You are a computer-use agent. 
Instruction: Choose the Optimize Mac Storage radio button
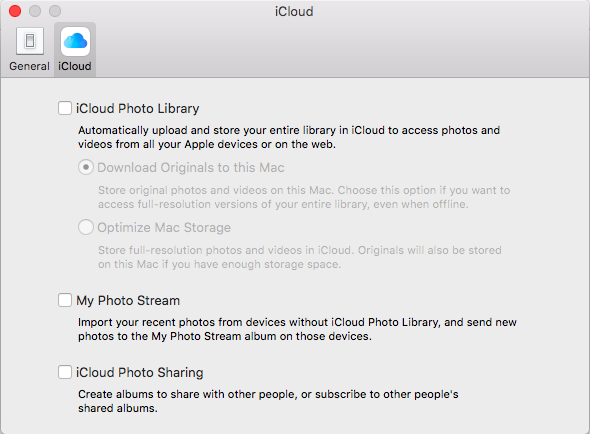pyautogui.click(x=86, y=227)
